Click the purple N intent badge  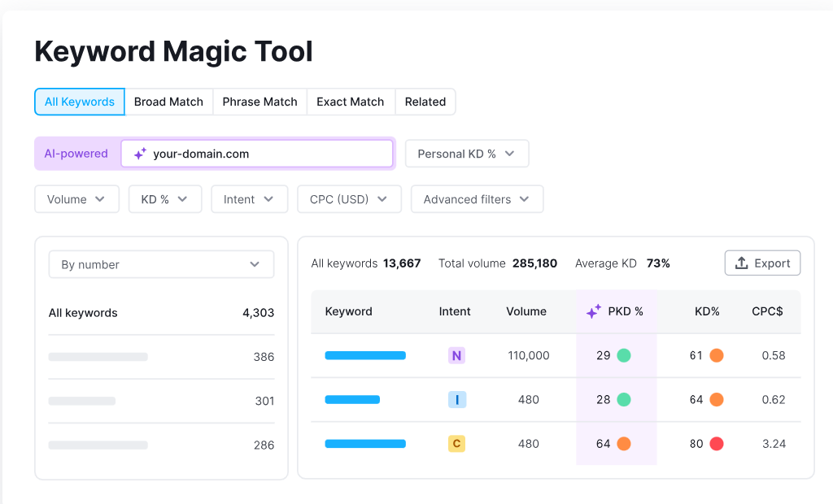[x=456, y=355]
